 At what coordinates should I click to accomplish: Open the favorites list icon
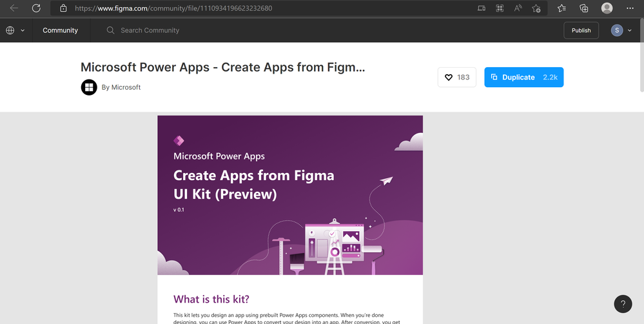click(x=561, y=8)
